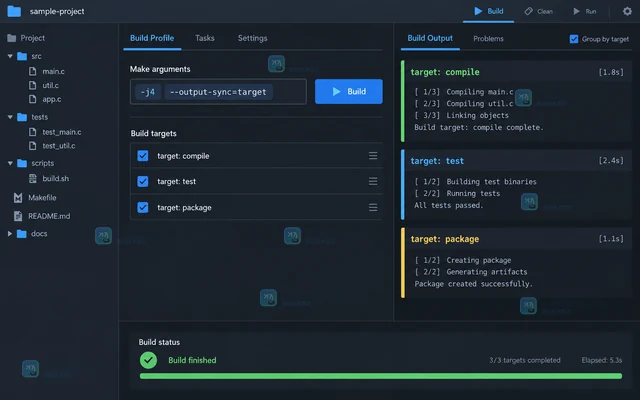
Task: Click the docs folder icon
Action: pyautogui.click(x=22, y=234)
